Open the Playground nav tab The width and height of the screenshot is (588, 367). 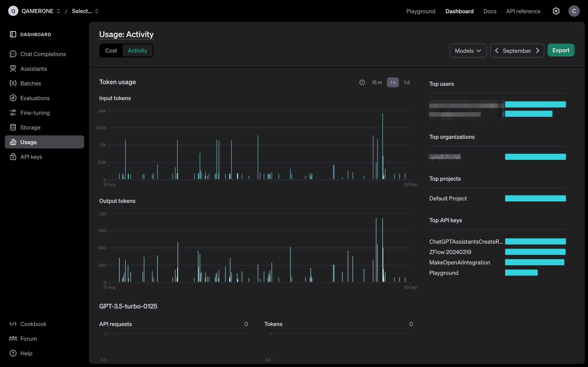click(421, 11)
